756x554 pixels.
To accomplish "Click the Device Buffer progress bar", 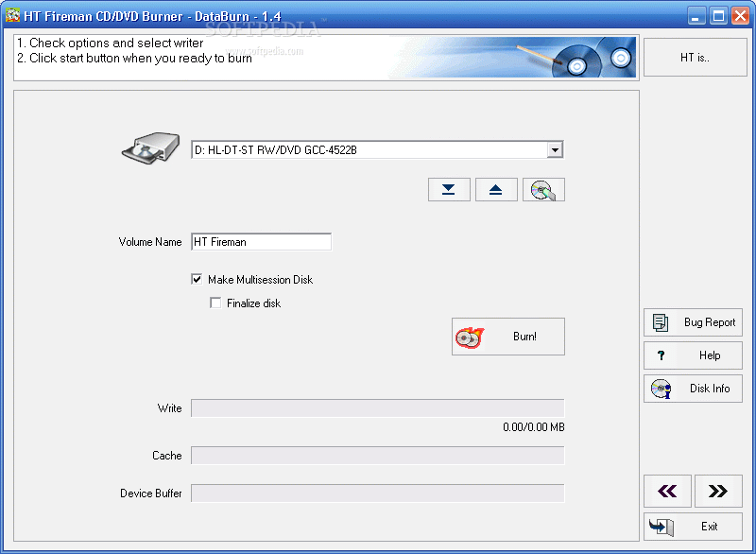I will pyautogui.click(x=377, y=493).
